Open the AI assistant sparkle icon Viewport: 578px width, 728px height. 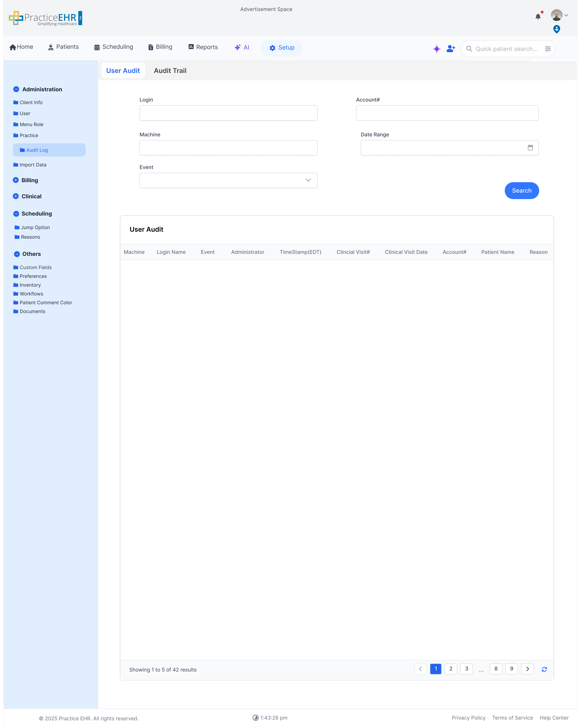[437, 49]
